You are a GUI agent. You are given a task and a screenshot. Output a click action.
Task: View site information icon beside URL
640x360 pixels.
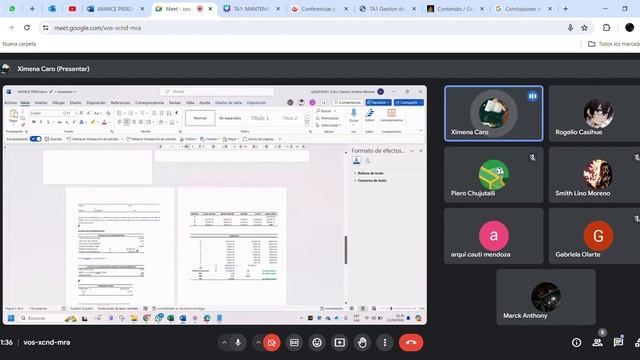pyautogui.click(x=46, y=28)
